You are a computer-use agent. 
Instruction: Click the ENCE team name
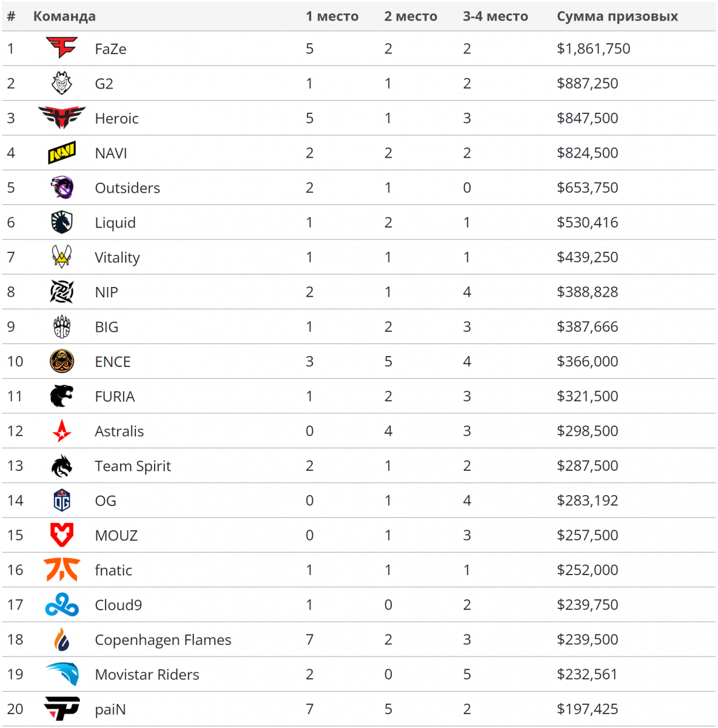[113, 362]
